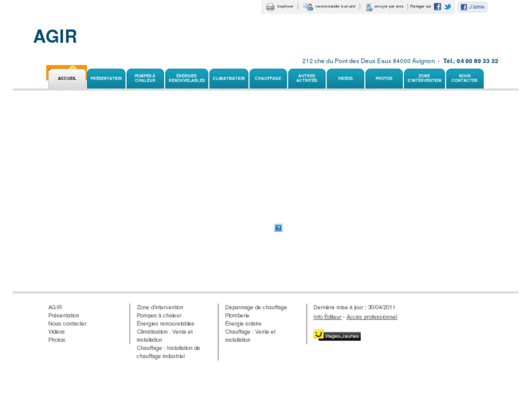Screen dimensions: 532x399
Task: Open the Accueil tab
Action: [x=67, y=78]
